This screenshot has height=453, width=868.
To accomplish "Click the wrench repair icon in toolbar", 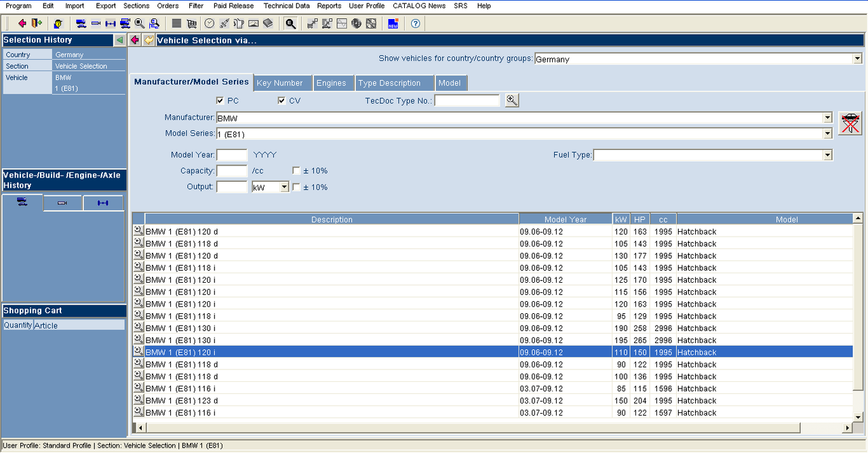I will [224, 24].
